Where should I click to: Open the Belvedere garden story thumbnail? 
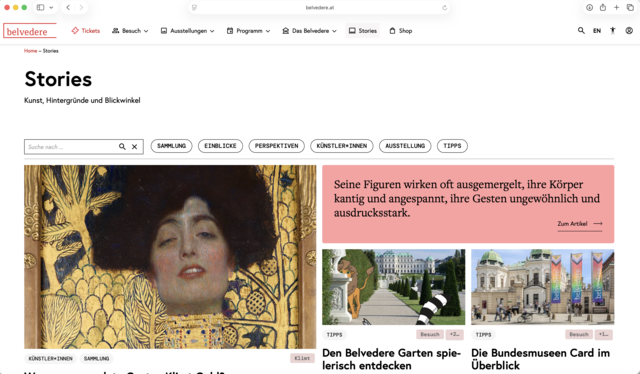[x=393, y=287]
